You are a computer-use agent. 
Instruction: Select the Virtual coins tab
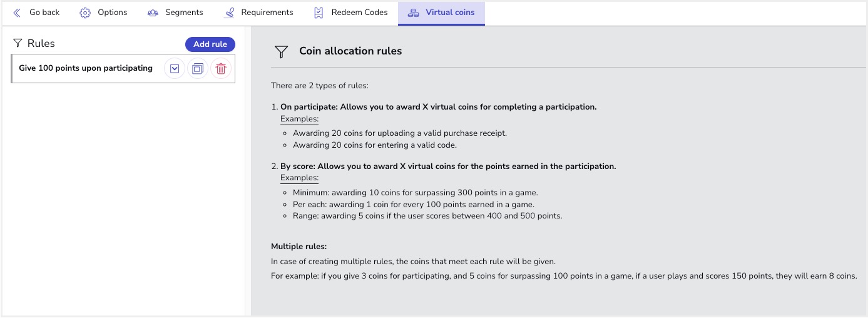pyautogui.click(x=449, y=13)
